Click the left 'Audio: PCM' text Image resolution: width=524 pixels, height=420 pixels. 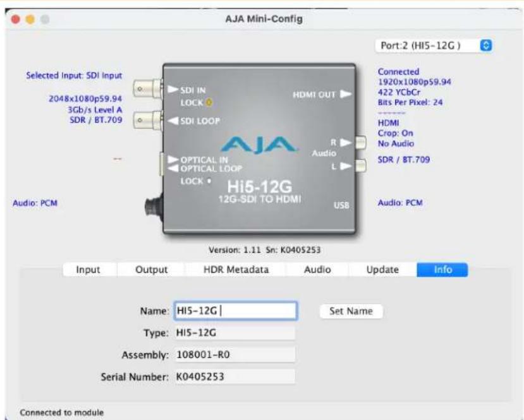tap(35, 203)
